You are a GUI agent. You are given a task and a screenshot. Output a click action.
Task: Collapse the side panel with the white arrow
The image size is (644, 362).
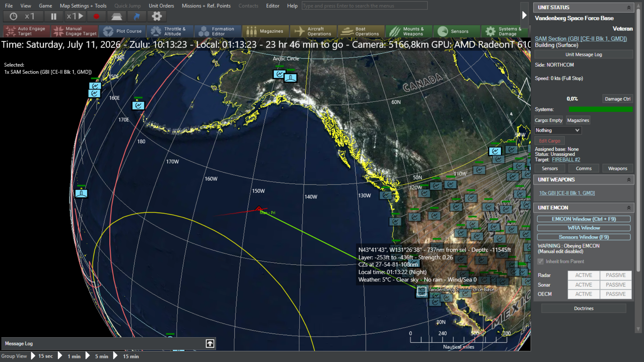(x=524, y=15)
